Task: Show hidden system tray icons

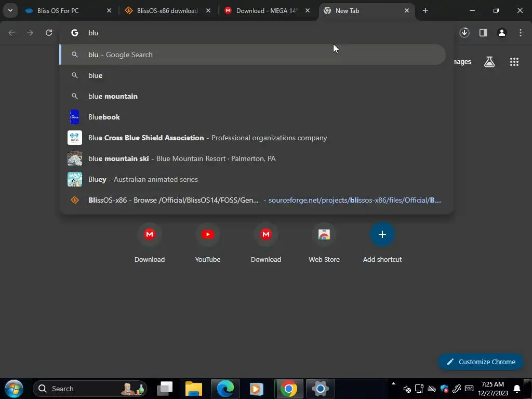Action: point(393,384)
